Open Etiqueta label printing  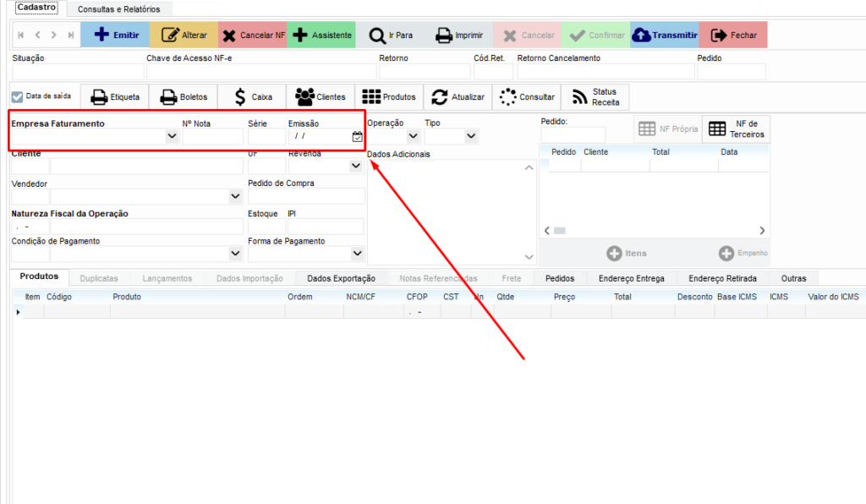[115, 96]
